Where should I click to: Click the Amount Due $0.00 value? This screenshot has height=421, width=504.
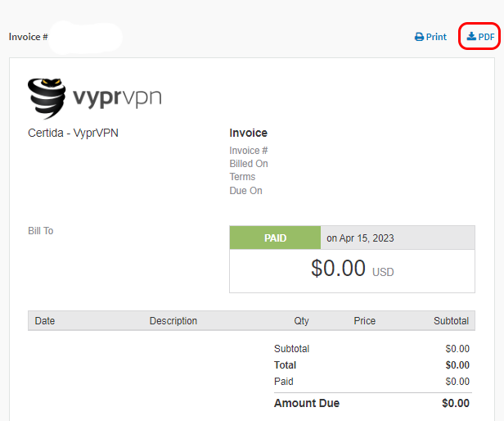point(456,403)
